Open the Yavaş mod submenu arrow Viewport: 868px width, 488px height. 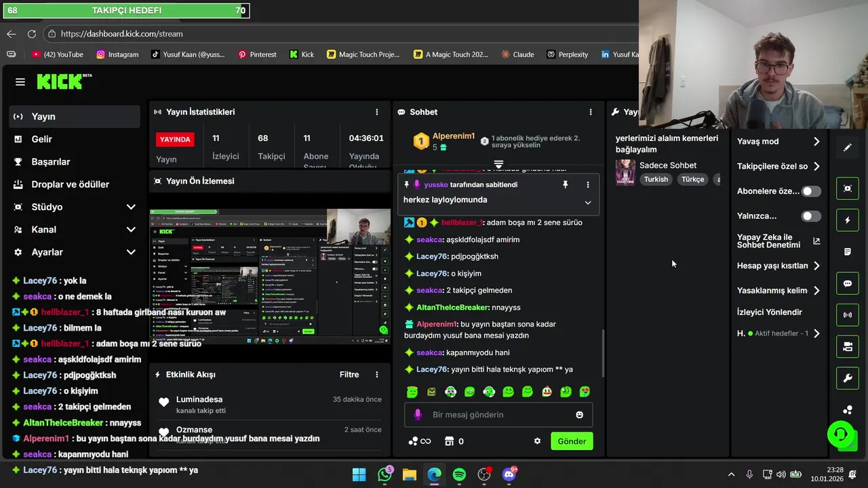pyautogui.click(x=816, y=142)
